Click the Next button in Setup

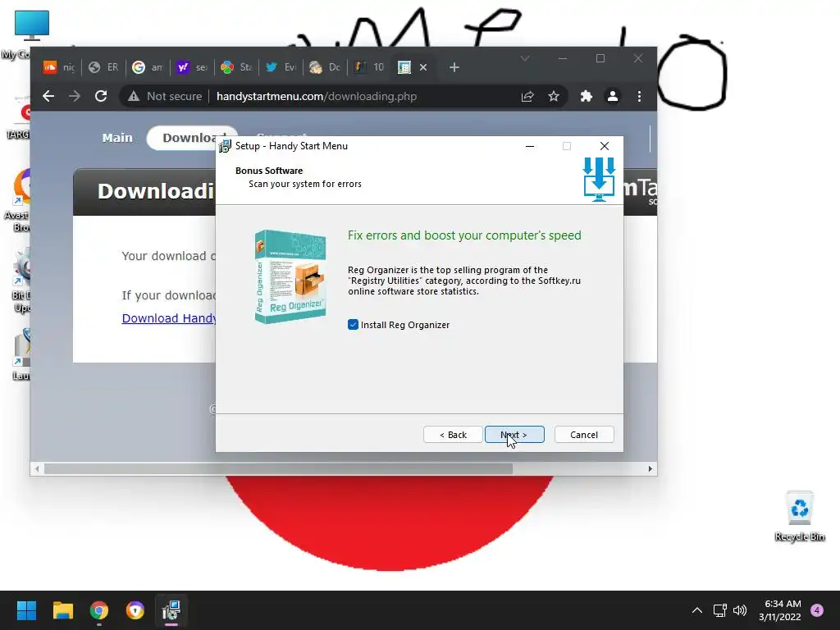[514, 435]
